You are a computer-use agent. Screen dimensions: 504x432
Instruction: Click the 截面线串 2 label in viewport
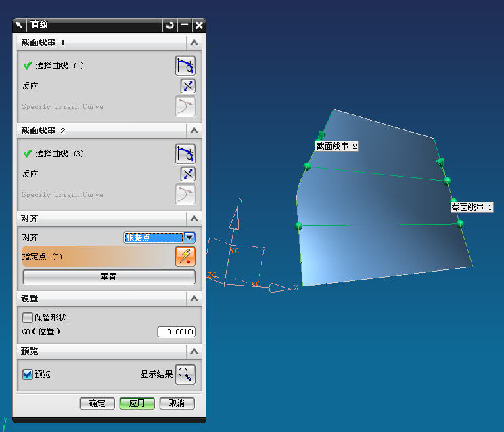pos(336,146)
